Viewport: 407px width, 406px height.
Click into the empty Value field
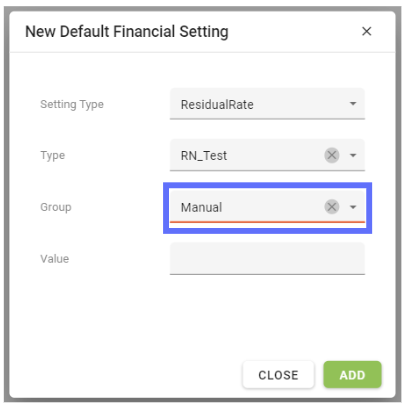[267, 259]
